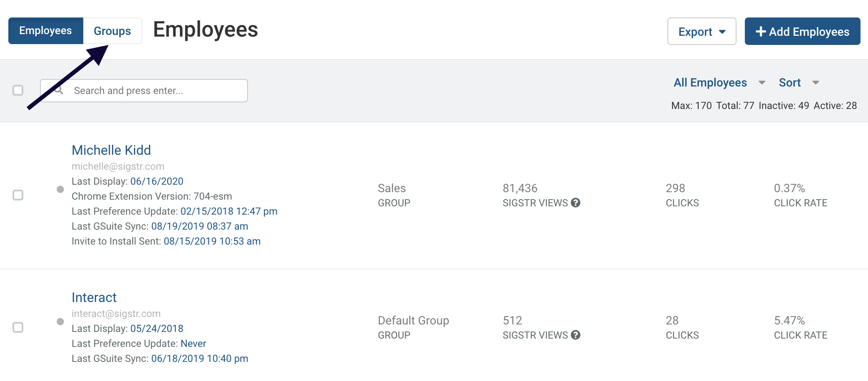Viewport: 868px width, 381px height.
Task: Open the Export dropdown
Action: pyautogui.click(x=702, y=31)
